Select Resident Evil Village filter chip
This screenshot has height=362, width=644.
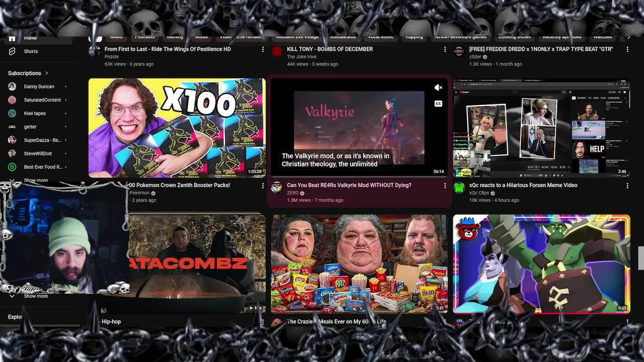click(297, 37)
